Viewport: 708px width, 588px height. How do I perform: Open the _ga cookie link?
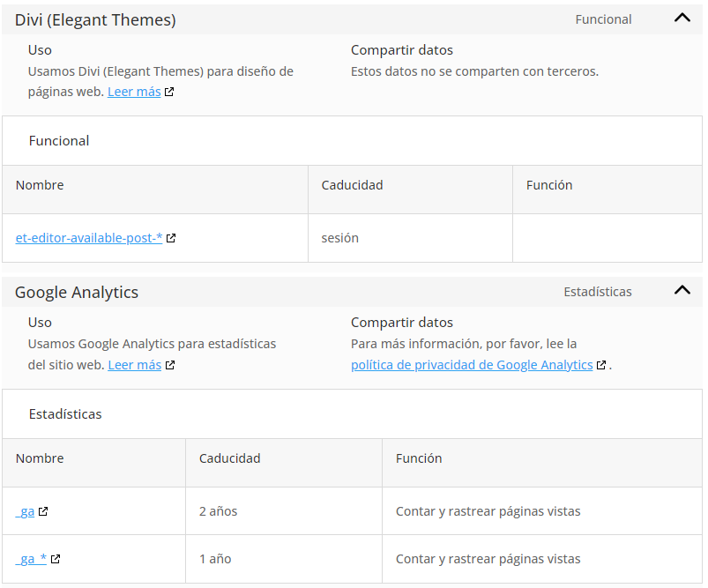25,511
